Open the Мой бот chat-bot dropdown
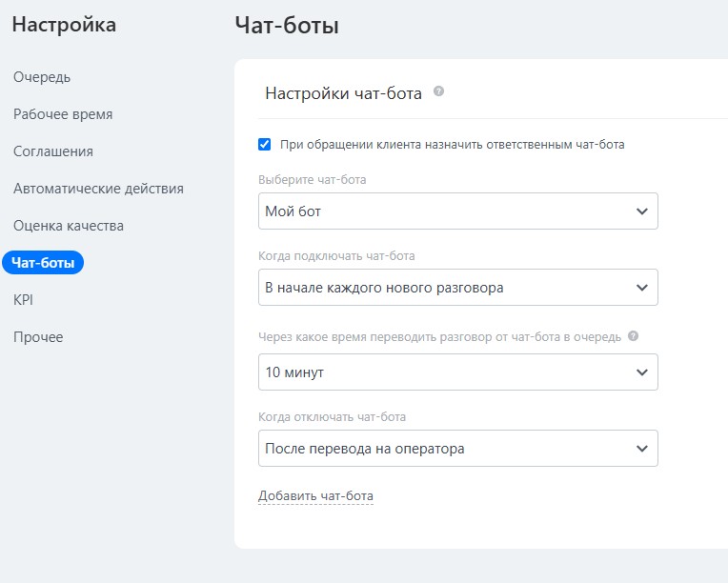This screenshot has width=728, height=583. point(457,211)
